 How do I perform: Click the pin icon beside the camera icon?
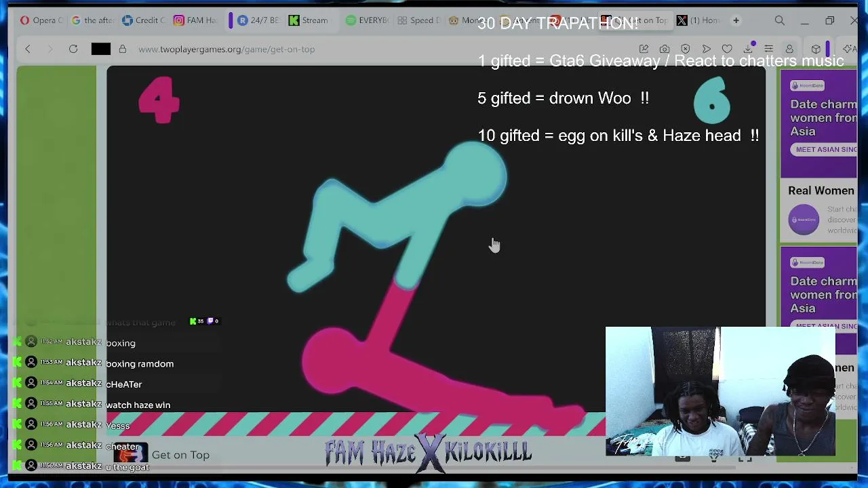pyautogui.click(x=644, y=49)
